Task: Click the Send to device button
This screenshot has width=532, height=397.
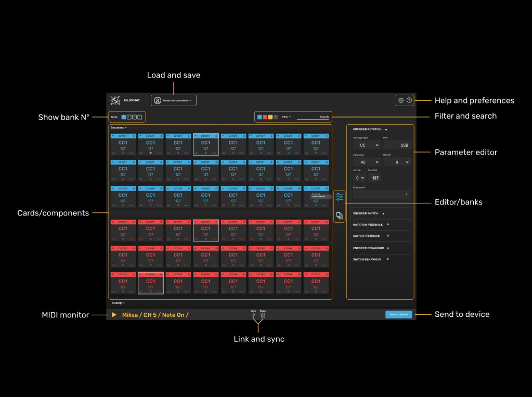Action: tap(398, 315)
